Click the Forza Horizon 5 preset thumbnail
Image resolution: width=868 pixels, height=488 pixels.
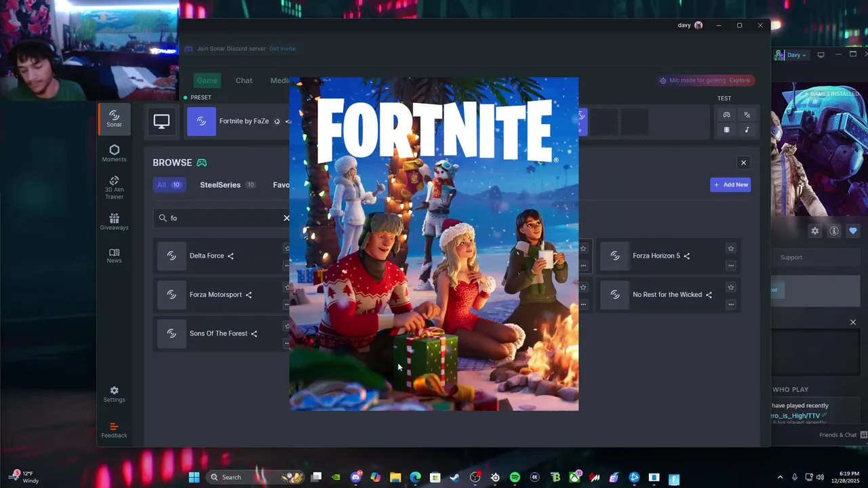(615, 256)
